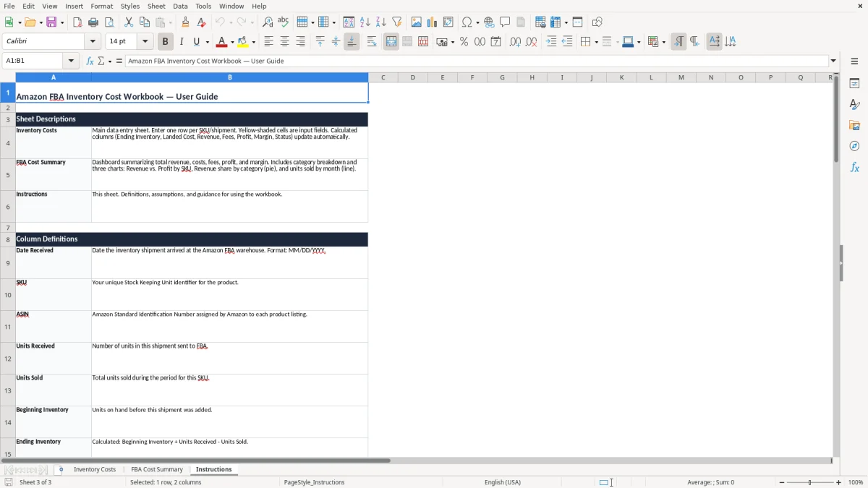Click the zoom in plus button
This screenshot has width=868, height=488.
click(x=839, y=482)
